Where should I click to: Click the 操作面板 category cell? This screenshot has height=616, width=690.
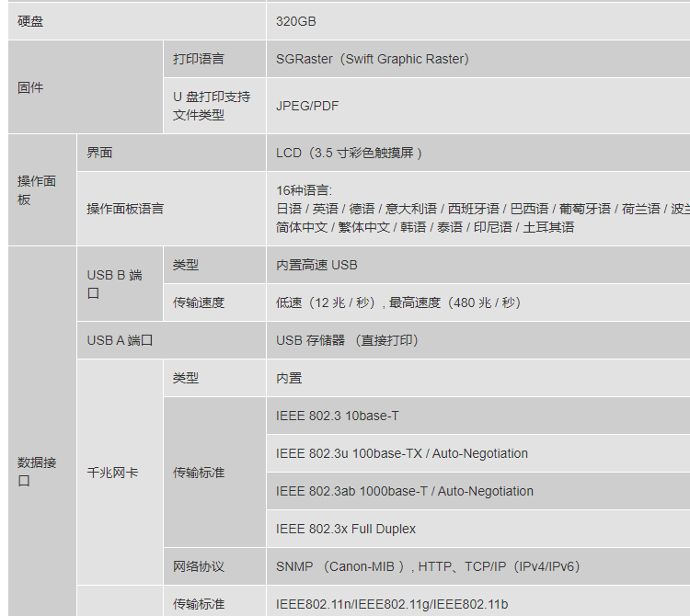[37, 190]
